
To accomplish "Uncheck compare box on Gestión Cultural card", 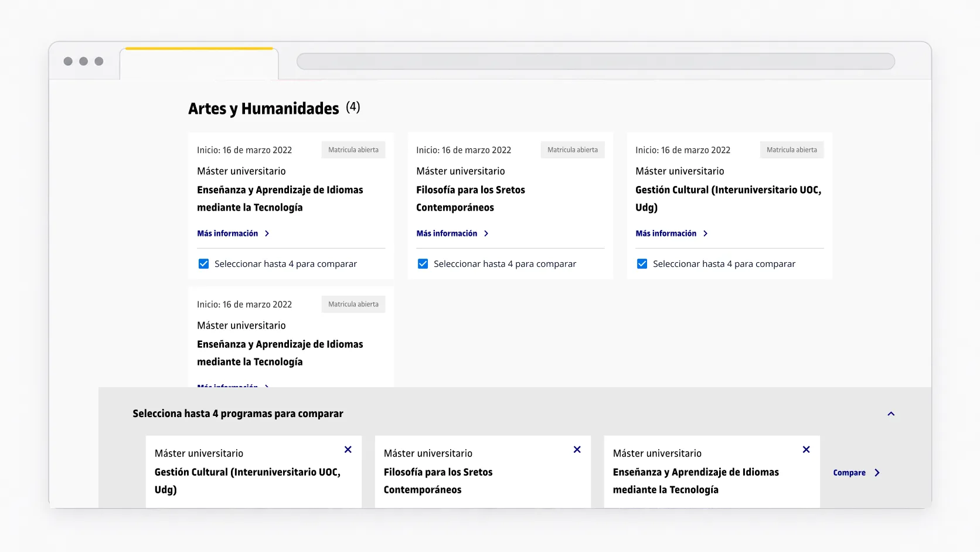I will pos(642,264).
